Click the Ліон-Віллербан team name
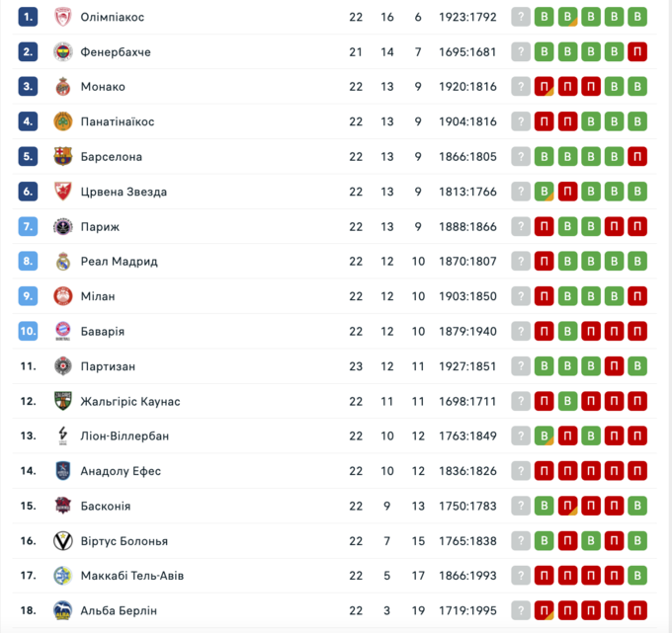Screen dimensions: 672x633 (125, 436)
